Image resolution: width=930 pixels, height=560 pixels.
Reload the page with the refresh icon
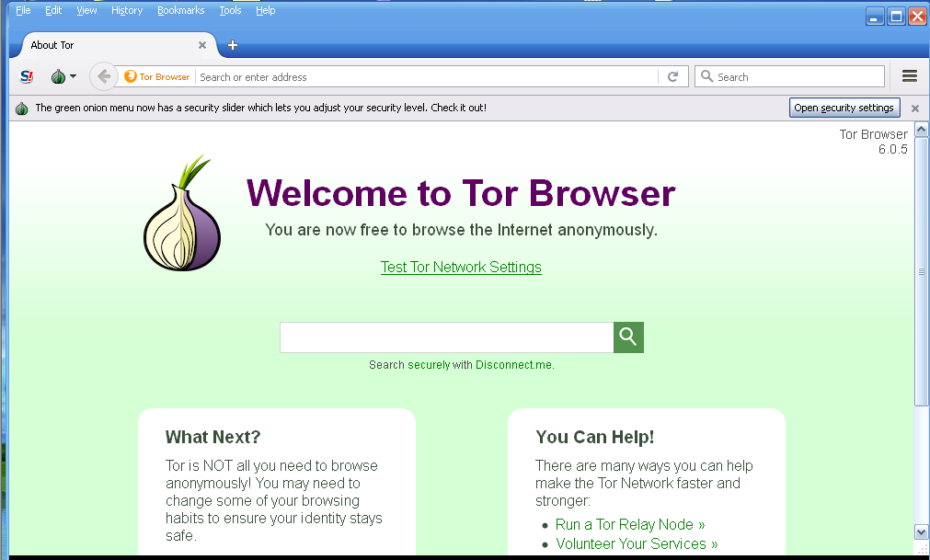[x=672, y=76]
